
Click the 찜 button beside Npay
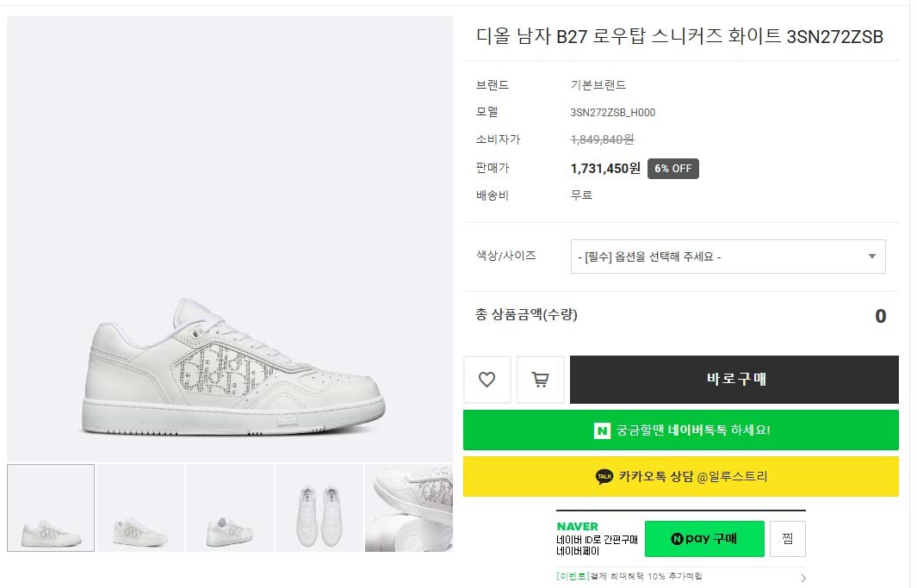[787, 539]
